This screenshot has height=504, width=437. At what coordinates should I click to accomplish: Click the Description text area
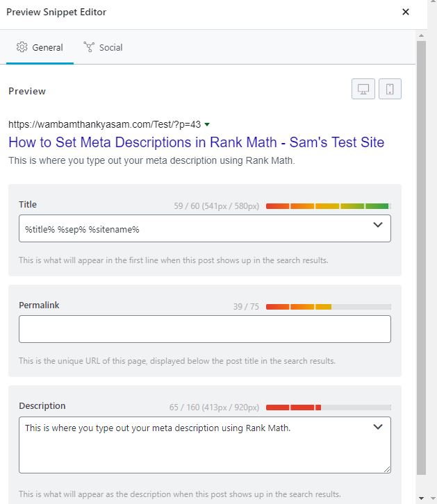point(195,448)
